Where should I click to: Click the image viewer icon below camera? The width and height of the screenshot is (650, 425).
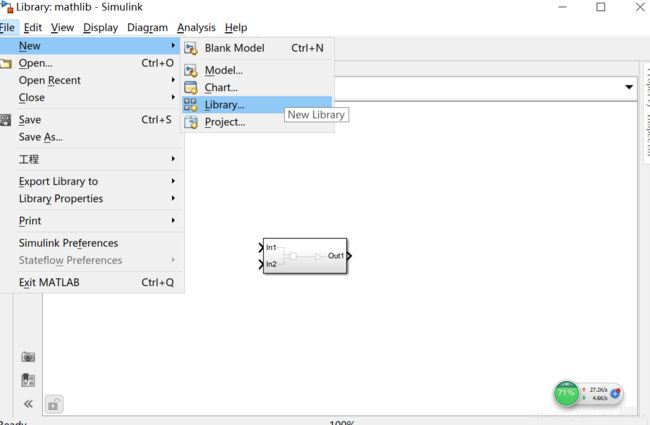(28, 380)
